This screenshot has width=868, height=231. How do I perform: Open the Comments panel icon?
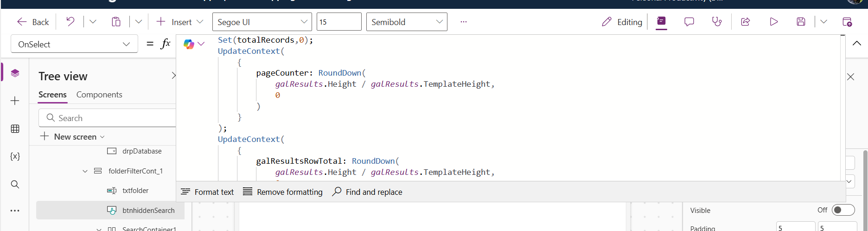tap(689, 22)
